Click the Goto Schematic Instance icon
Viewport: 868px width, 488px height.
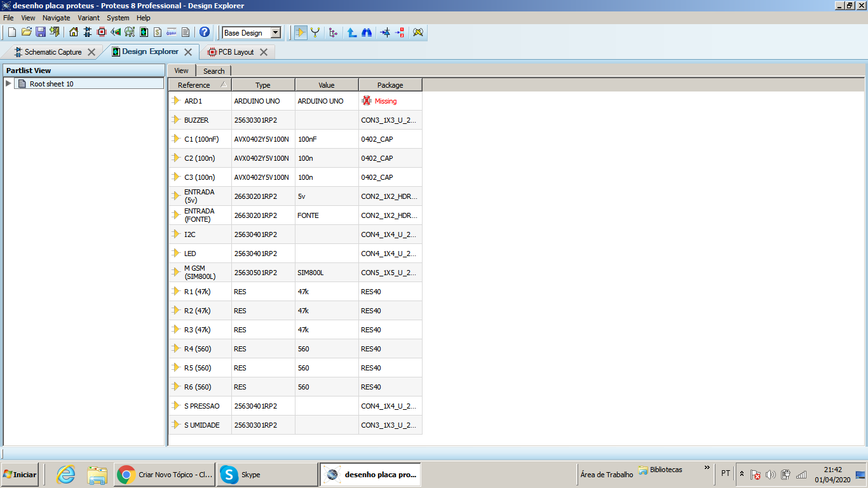tap(385, 32)
